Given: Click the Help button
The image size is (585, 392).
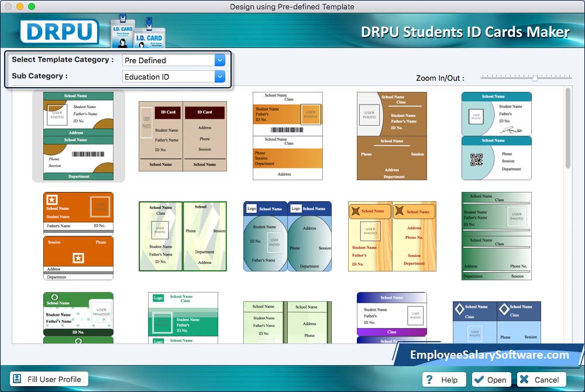Looking at the screenshot, I should pos(444,380).
